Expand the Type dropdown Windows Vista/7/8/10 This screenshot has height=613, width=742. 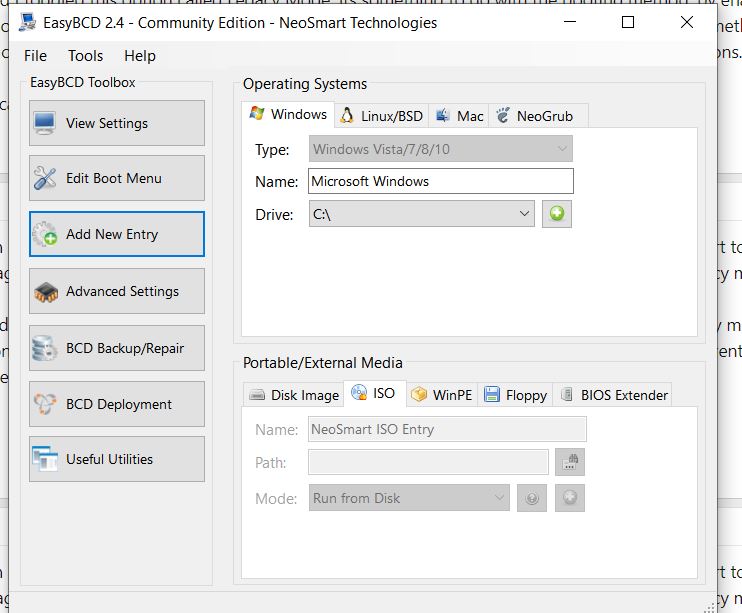(441, 149)
